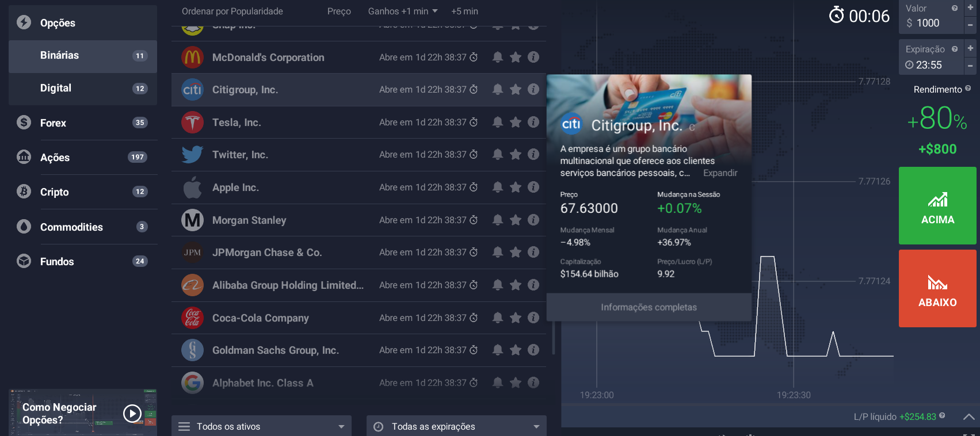Decrease the Expiração time with minus
Image resolution: width=980 pixels, height=436 pixels.
[x=970, y=66]
